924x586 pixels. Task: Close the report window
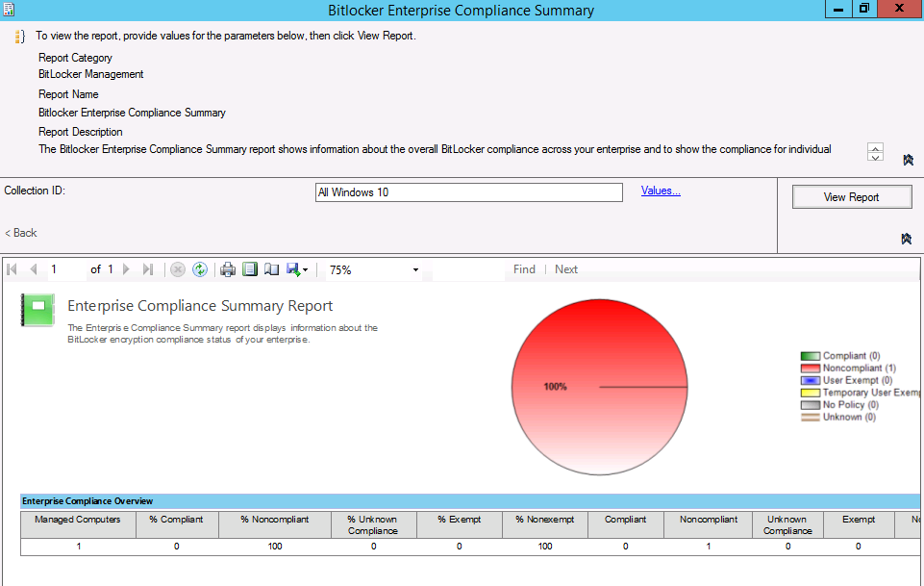(x=900, y=9)
